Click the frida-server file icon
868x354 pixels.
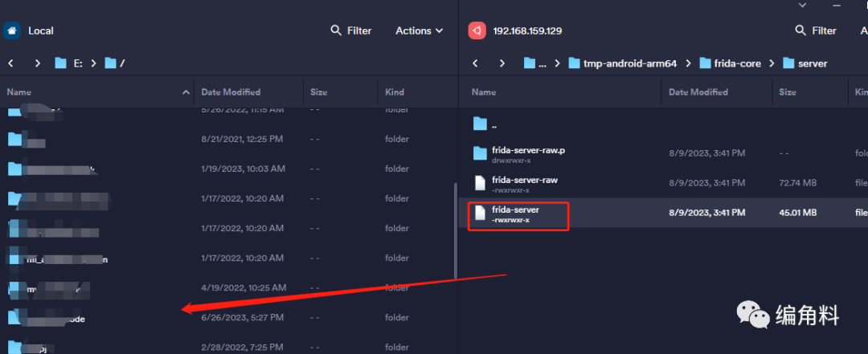click(480, 213)
